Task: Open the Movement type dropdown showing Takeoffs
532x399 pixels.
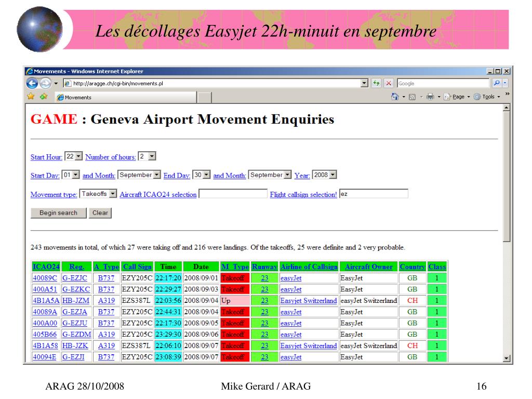Action: click(x=98, y=194)
